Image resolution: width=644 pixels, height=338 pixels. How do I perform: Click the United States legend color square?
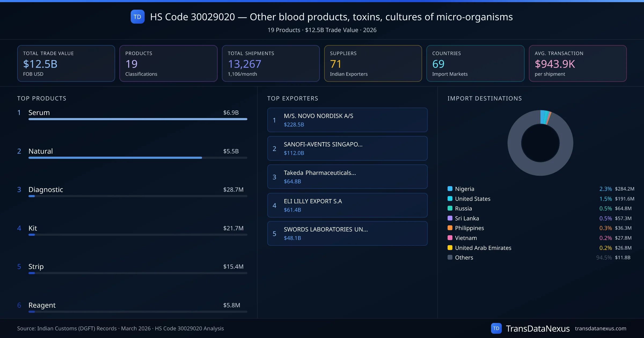(x=450, y=199)
